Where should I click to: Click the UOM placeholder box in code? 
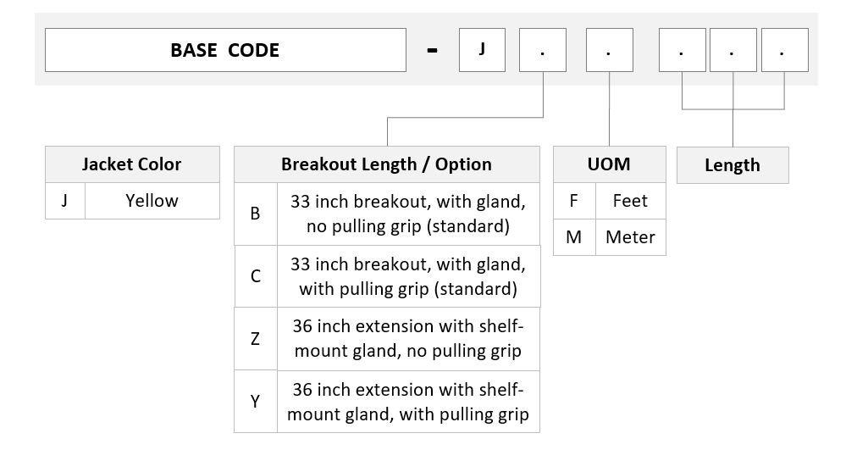tap(610, 50)
